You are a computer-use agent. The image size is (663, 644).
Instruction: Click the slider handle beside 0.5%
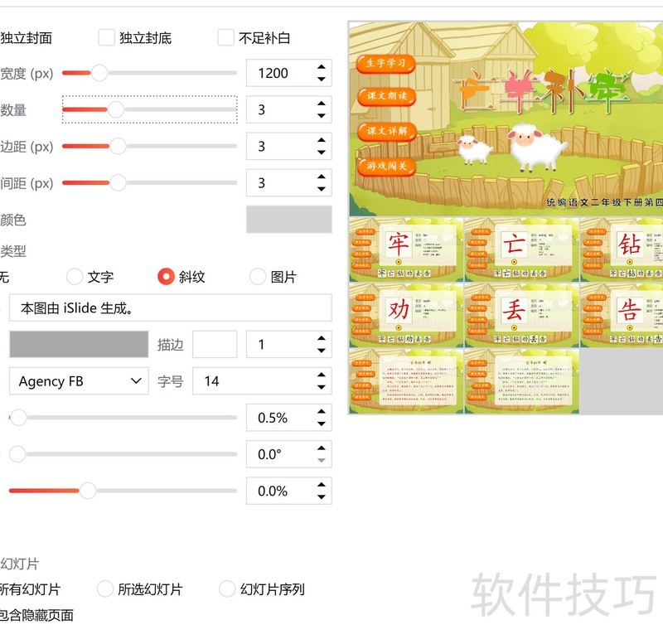[x=18, y=418]
